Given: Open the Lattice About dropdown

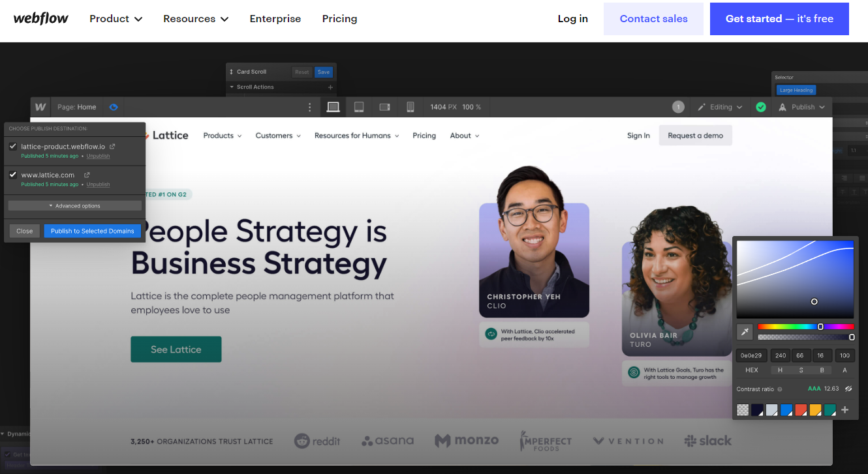Looking at the screenshot, I should [x=465, y=136].
